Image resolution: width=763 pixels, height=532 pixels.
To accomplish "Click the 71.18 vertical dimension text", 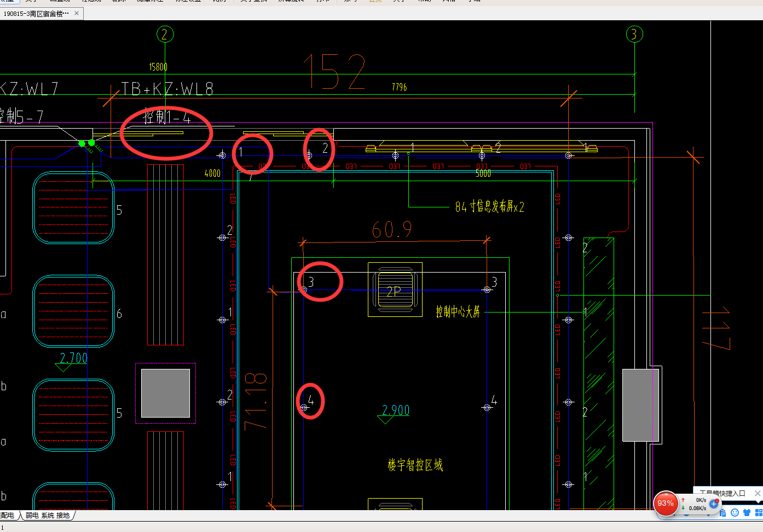I will click(x=256, y=401).
